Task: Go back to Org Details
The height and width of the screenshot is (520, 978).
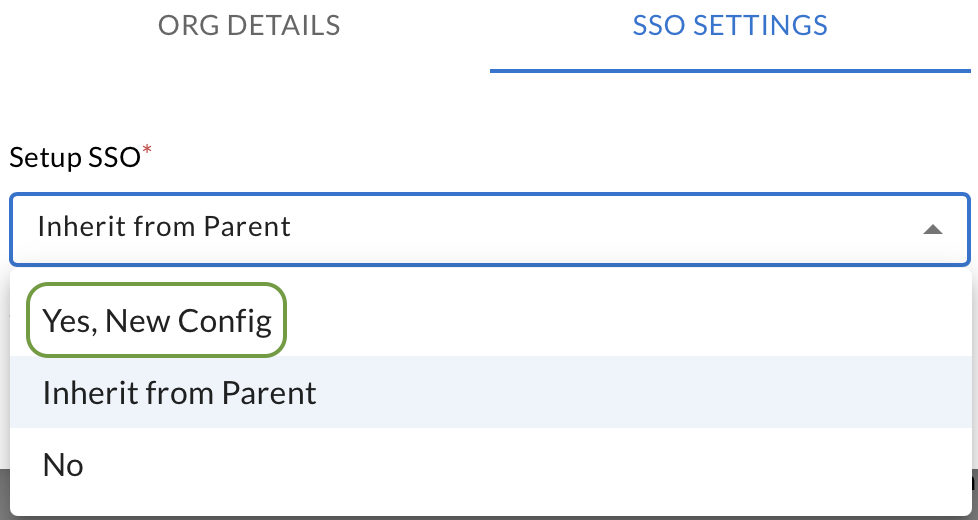Action: [x=249, y=26]
